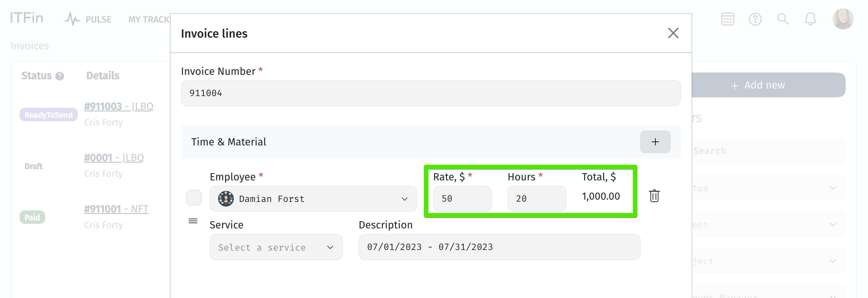Click the search magnifier icon in header
This screenshot has width=868, height=298.
[x=782, y=19]
